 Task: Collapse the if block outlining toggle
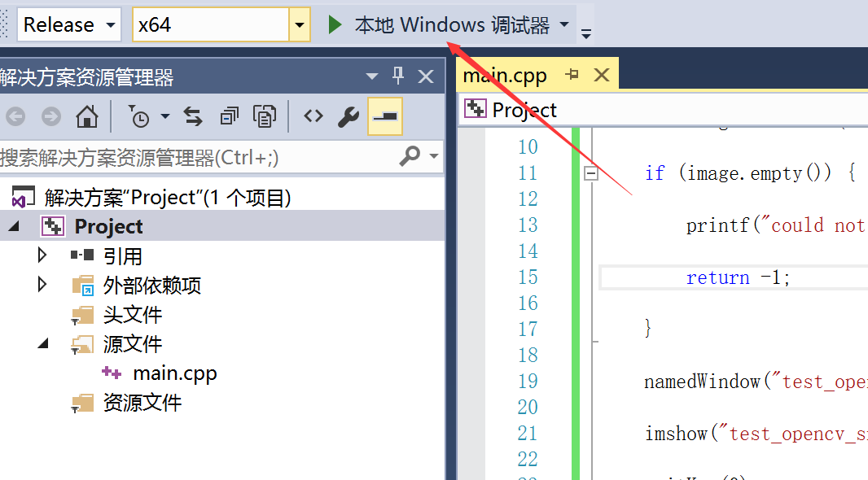[590, 173]
